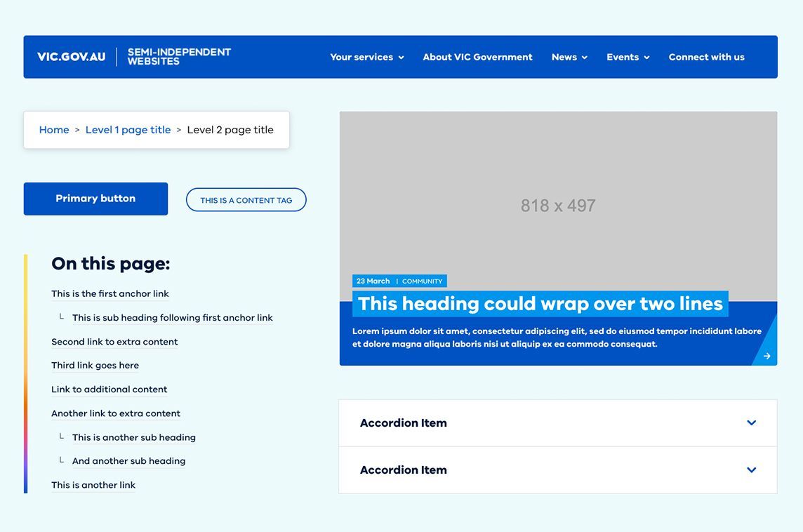
Task: Jump to the first anchor link
Action: tap(110, 294)
